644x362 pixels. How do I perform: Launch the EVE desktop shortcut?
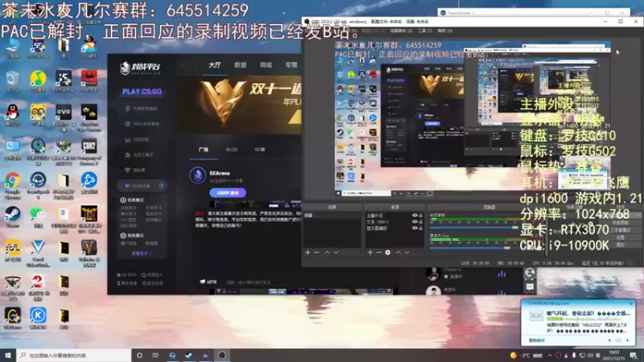(x=64, y=116)
